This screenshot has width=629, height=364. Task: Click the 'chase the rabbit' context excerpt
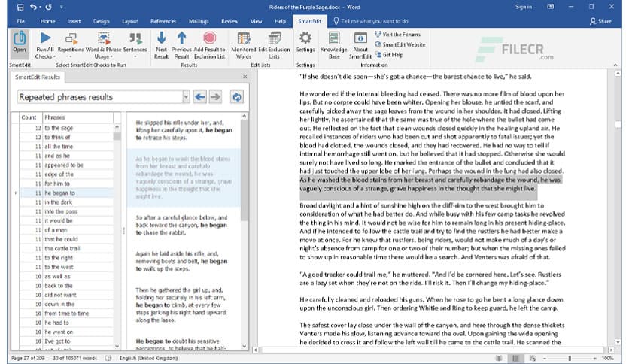tap(182, 225)
